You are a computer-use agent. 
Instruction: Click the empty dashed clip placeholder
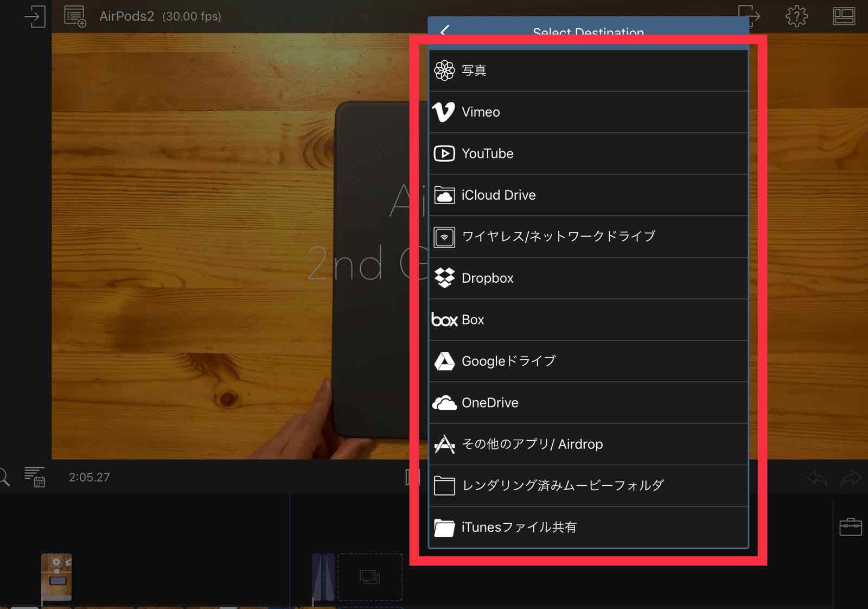370,577
